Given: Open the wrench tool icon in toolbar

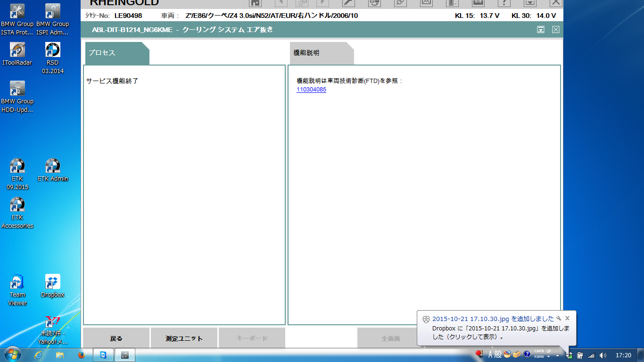Looking at the screenshot, I should coord(348,3).
